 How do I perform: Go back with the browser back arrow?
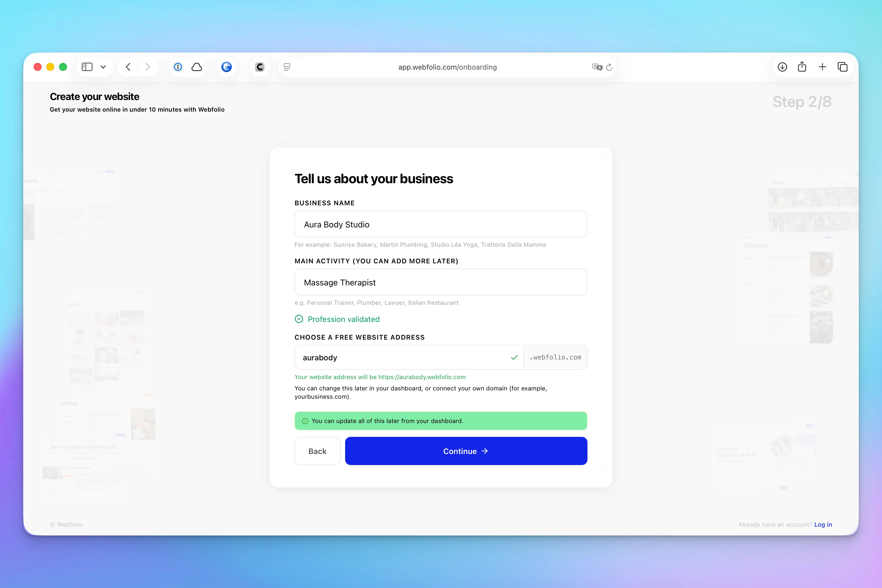pos(128,67)
